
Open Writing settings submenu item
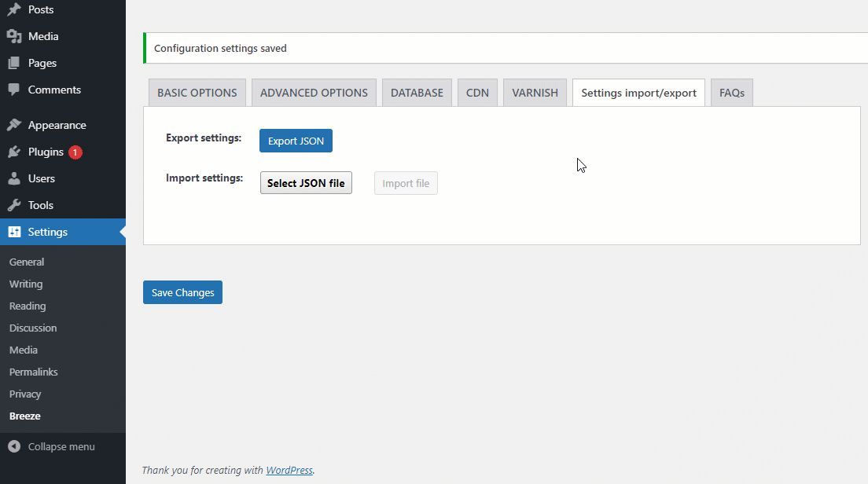click(x=26, y=284)
